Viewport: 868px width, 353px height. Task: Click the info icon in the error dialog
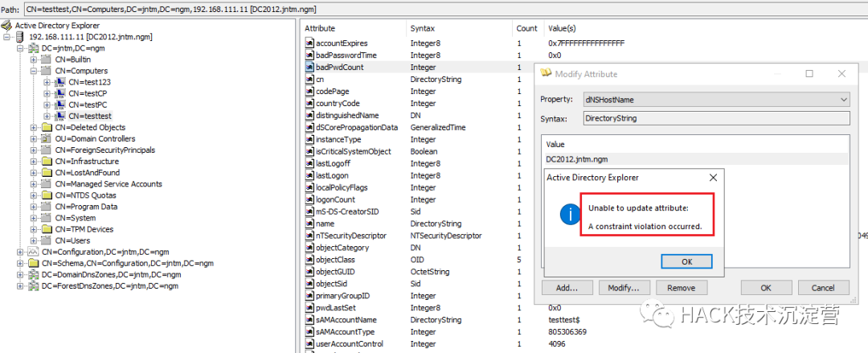[x=570, y=214]
